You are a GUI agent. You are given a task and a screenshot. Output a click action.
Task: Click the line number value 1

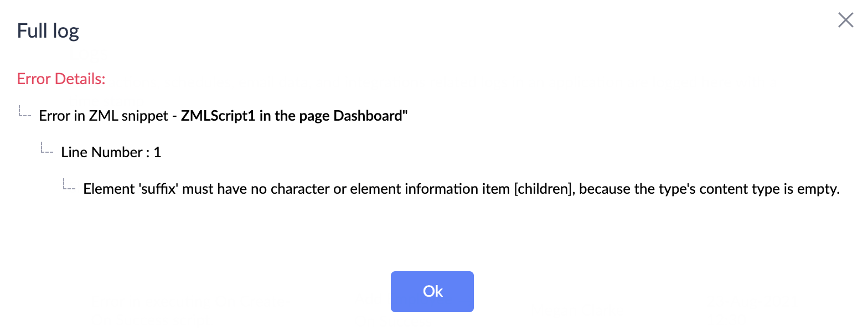click(x=158, y=153)
